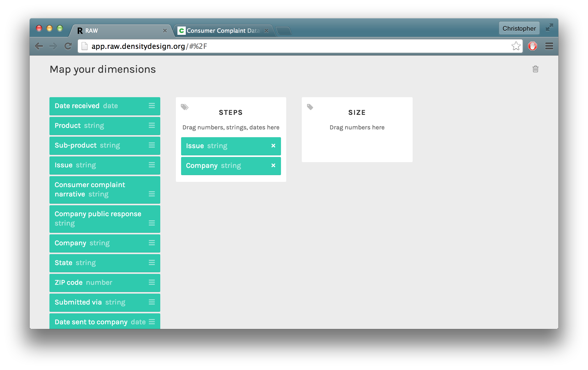Click the 'Map your dimensions' heading
Image resolution: width=588 pixels, height=370 pixels.
click(x=103, y=69)
